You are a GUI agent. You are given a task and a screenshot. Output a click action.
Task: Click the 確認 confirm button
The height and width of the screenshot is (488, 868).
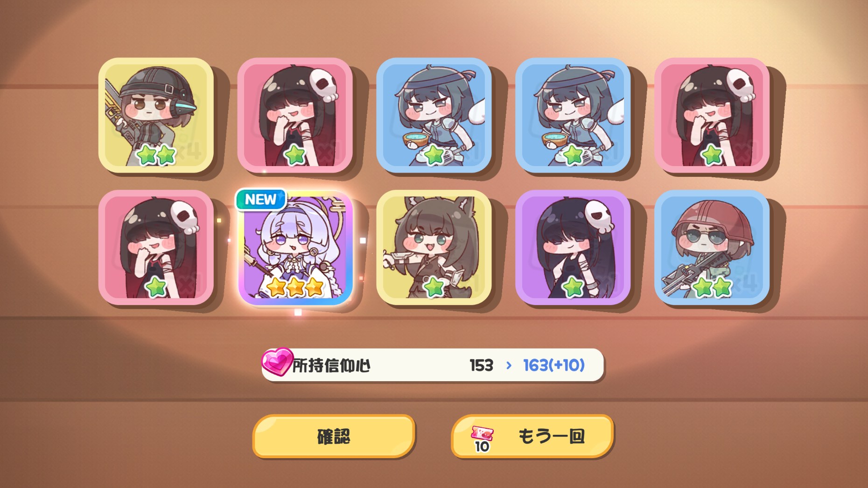(x=334, y=436)
